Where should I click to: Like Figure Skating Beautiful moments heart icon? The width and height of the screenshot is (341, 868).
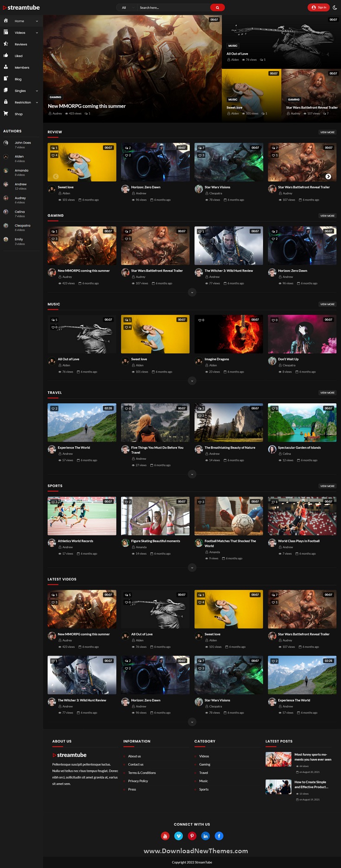click(x=128, y=502)
